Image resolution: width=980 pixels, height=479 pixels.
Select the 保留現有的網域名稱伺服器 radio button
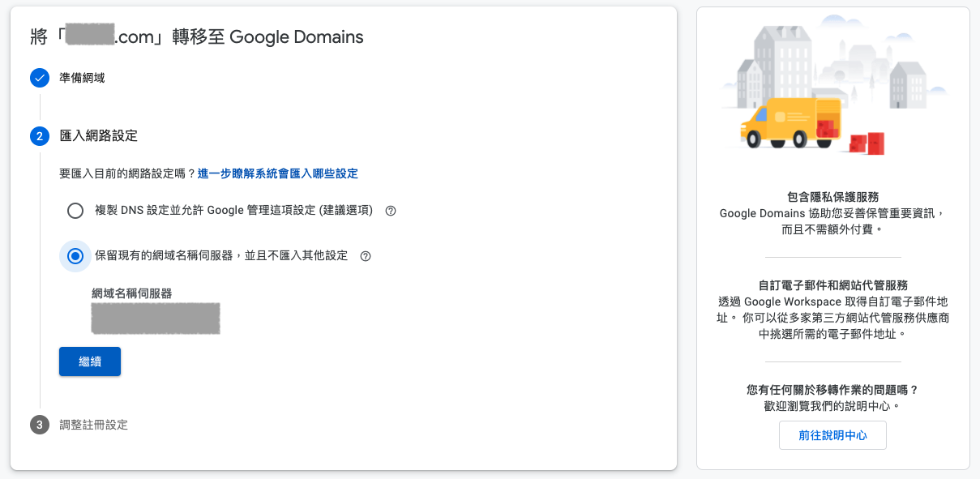75,255
